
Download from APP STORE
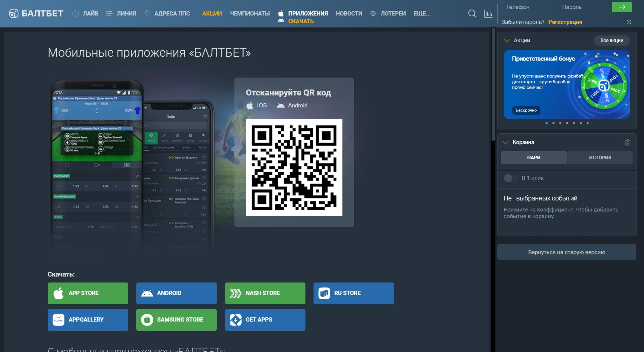88,293
